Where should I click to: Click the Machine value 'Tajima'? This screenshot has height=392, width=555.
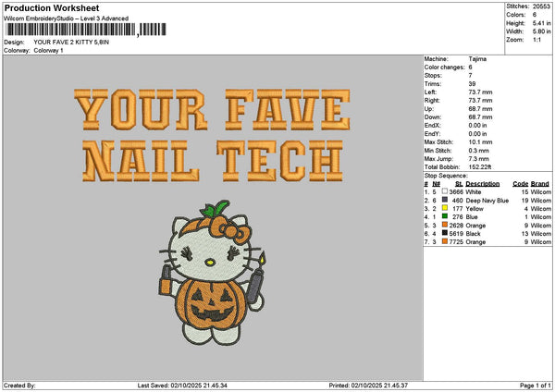tap(477, 59)
